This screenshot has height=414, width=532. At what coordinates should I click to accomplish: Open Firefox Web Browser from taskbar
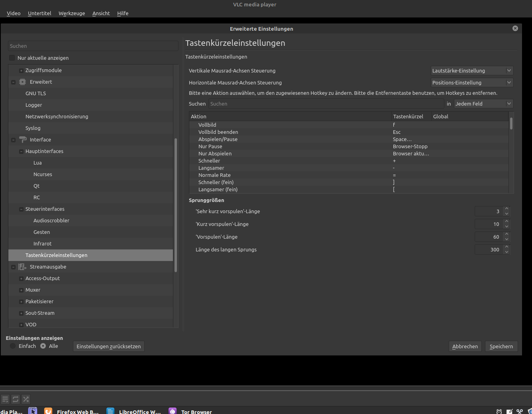point(71,412)
